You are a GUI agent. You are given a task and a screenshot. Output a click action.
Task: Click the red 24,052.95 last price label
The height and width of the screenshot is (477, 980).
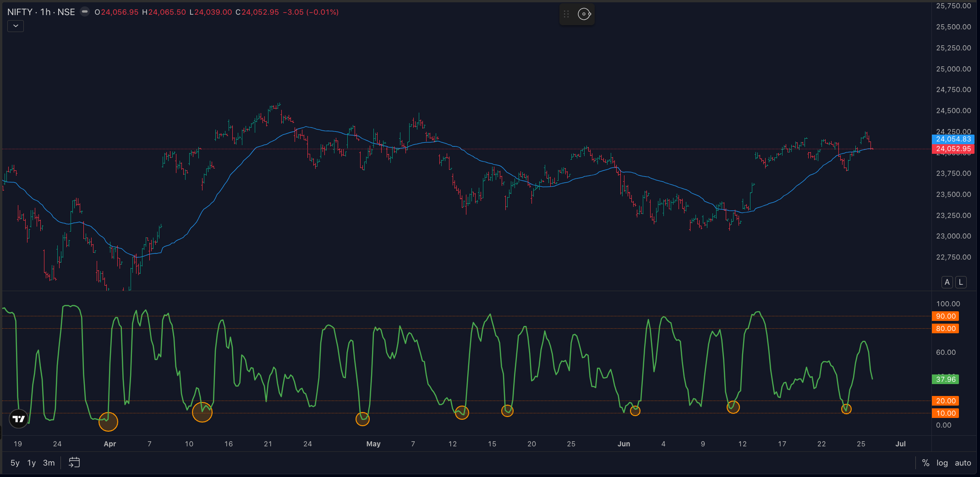point(953,149)
